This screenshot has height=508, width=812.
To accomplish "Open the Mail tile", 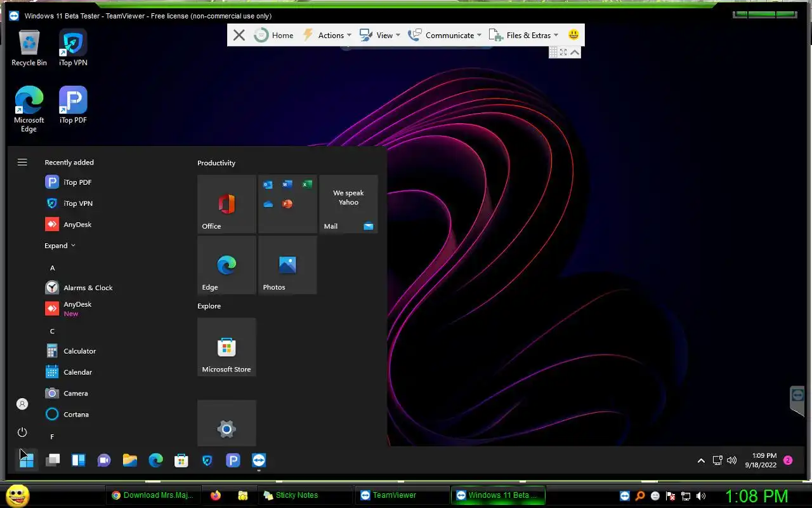I will tap(348, 204).
